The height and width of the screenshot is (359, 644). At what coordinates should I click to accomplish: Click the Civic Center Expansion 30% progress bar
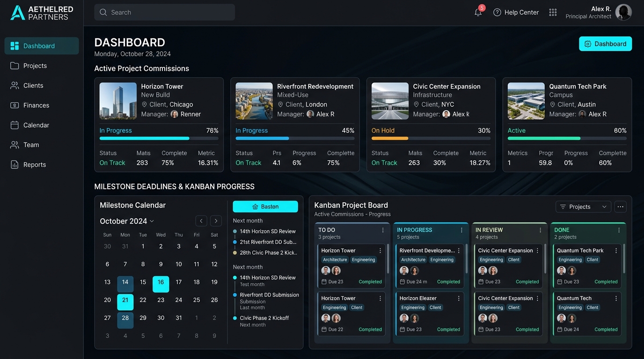pyautogui.click(x=431, y=138)
